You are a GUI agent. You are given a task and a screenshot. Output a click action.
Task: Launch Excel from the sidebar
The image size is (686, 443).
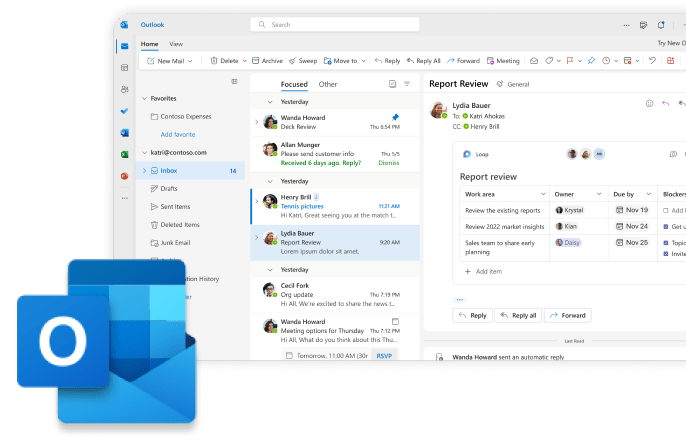pos(125,154)
